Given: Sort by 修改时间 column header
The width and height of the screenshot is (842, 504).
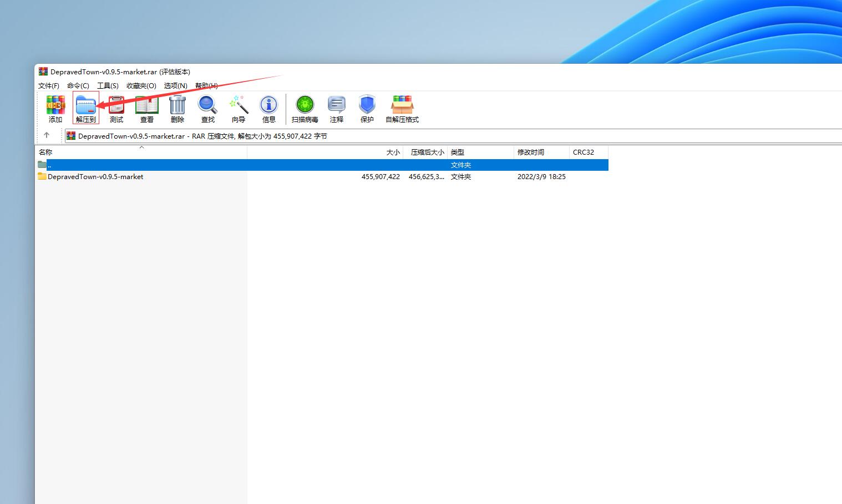Looking at the screenshot, I should [x=542, y=152].
